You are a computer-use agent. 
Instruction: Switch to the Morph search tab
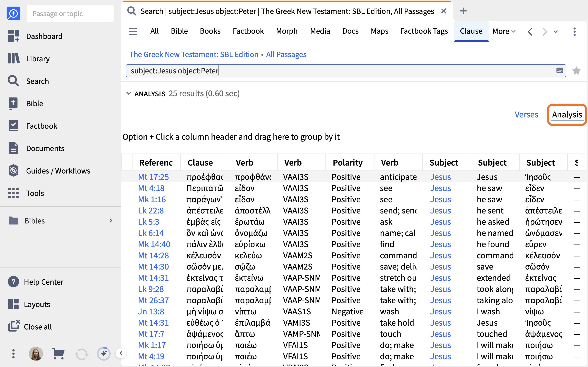coord(287,31)
